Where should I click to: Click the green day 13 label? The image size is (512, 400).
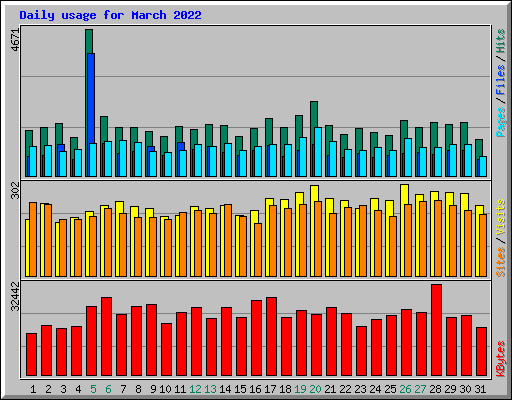click(x=210, y=389)
